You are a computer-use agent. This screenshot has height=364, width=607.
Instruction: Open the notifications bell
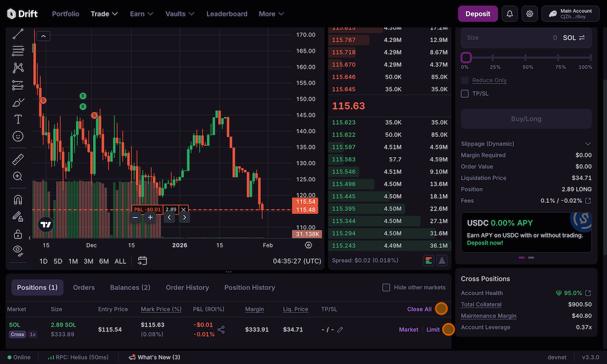tap(509, 14)
